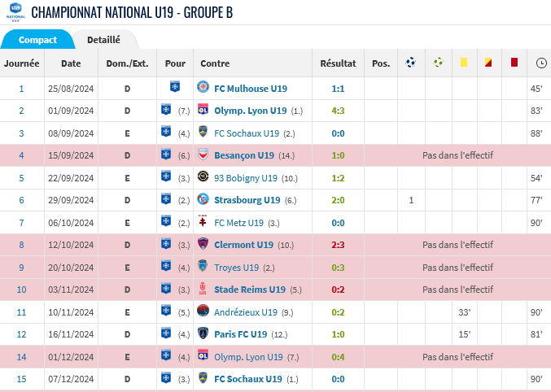This screenshot has height=392, width=551.
Task: Click the goals scored ball icon header
Action: click(x=410, y=63)
